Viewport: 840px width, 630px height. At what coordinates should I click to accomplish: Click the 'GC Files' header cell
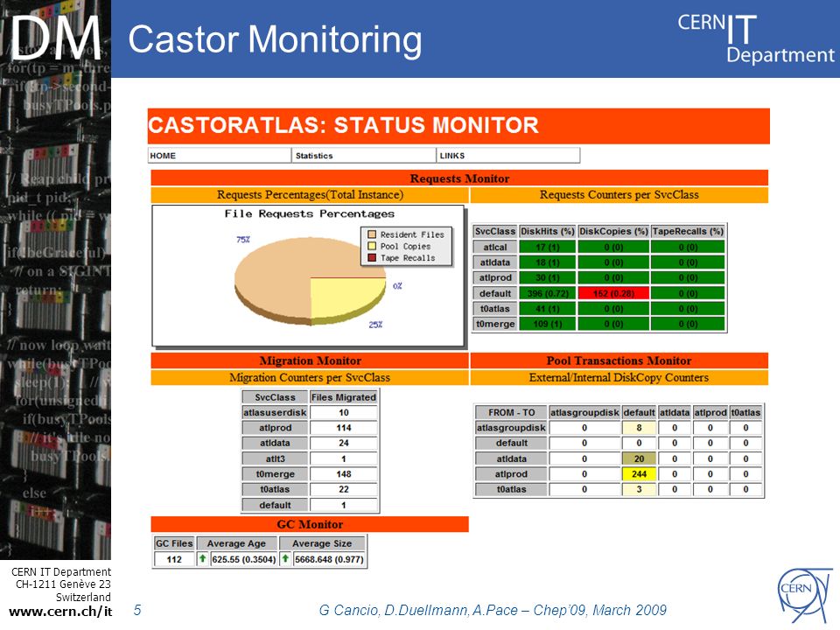pos(174,543)
